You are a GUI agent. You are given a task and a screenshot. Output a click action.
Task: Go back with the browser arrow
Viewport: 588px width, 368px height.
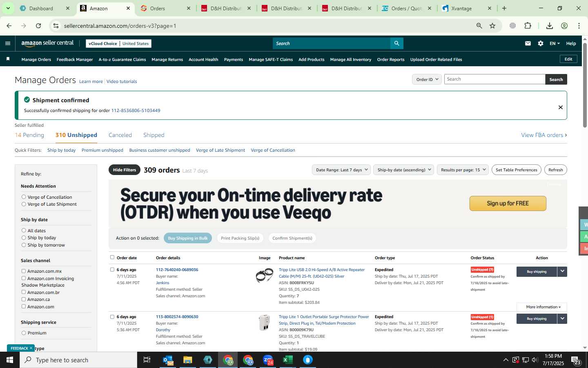click(9, 26)
